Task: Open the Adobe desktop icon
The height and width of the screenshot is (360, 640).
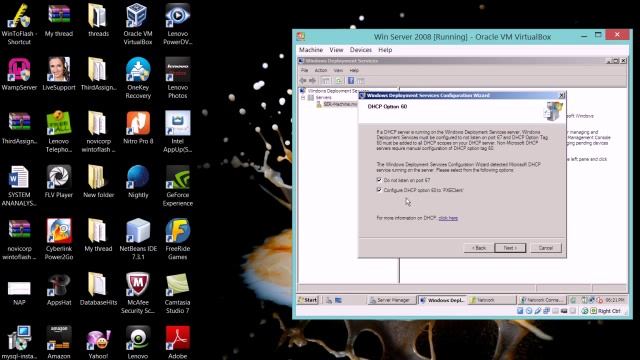Action: pyautogui.click(x=178, y=342)
